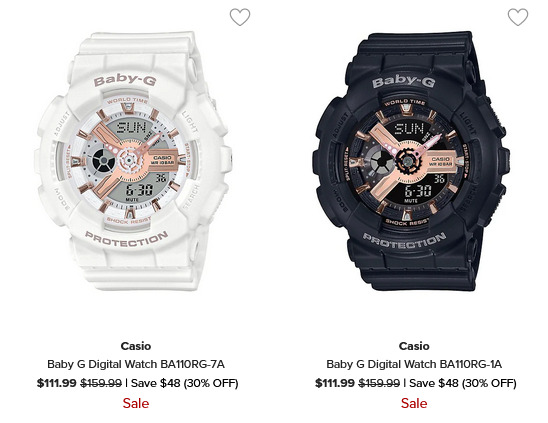Click the rose-gold dial of white watch
The height and width of the screenshot is (423, 548).
point(130,161)
